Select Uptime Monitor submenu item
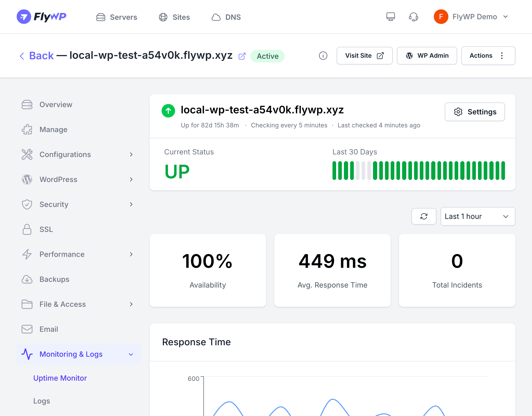The image size is (532, 416). 60,378
